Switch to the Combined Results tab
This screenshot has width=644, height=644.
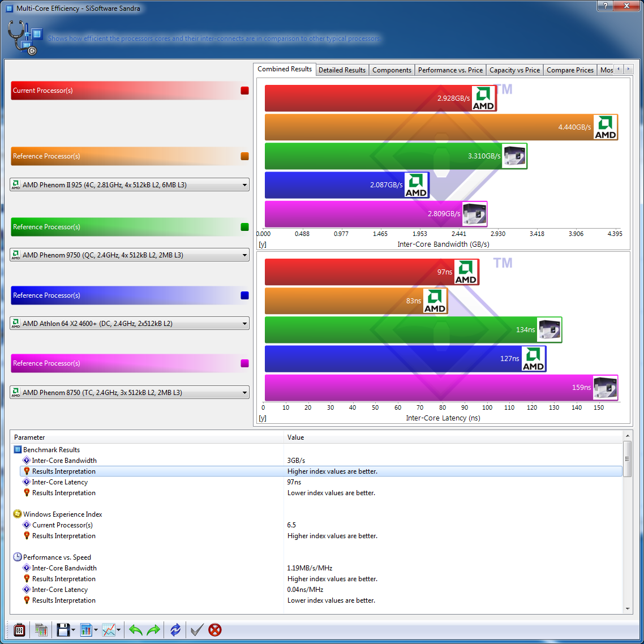285,69
